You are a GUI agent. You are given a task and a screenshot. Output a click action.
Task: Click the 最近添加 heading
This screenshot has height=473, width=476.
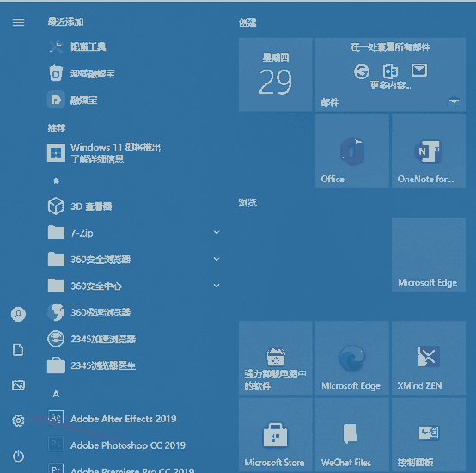tap(65, 21)
